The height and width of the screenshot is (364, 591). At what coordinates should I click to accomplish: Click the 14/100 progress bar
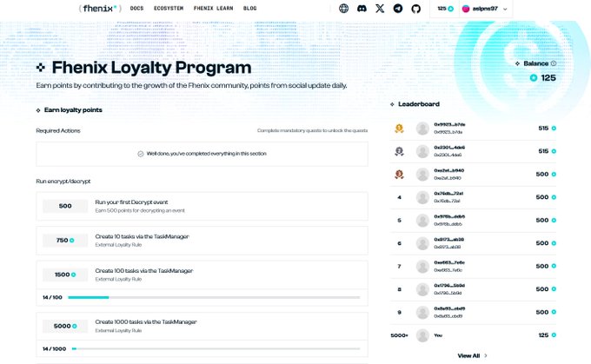pos(214,297)
